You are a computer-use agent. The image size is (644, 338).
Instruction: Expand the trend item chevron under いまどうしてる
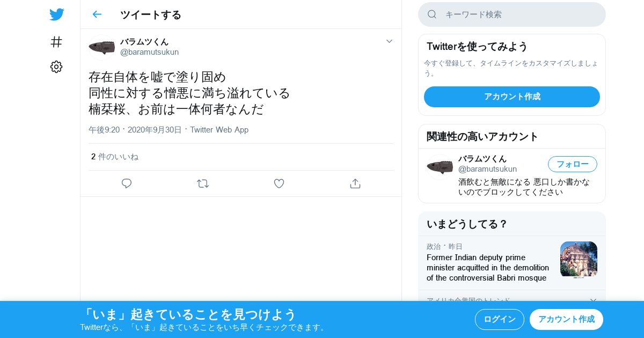point(593,300)
